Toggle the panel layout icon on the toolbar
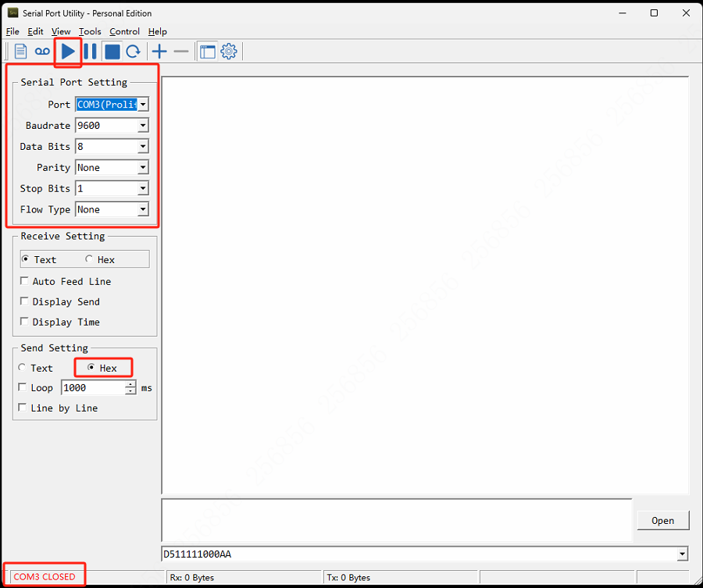The width and height of the screenshot is (703, 588). pos(207,51)
